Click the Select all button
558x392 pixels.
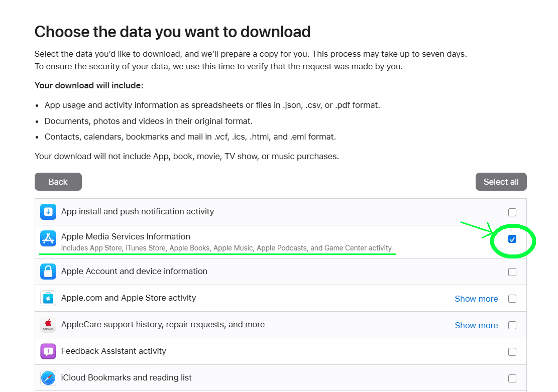click(501, 182)
